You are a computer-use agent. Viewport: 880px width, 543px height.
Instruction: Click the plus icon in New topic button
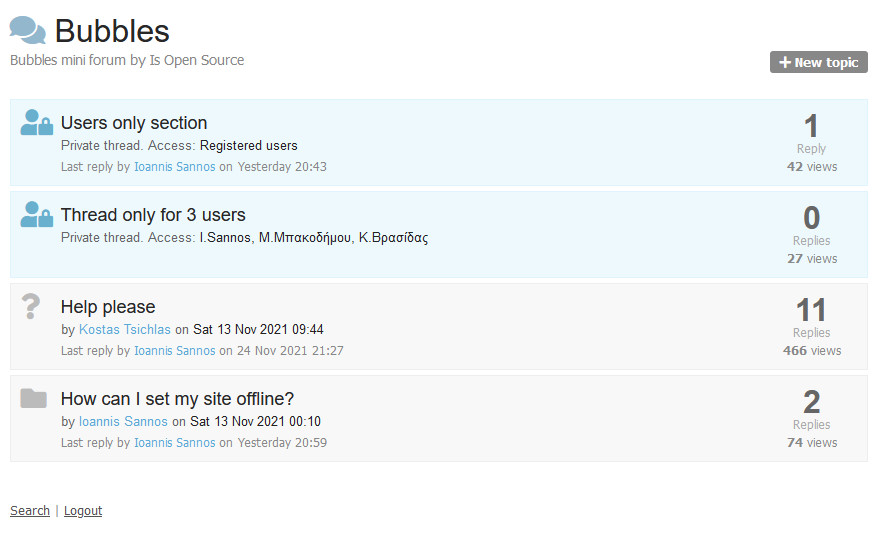[785, 62]
